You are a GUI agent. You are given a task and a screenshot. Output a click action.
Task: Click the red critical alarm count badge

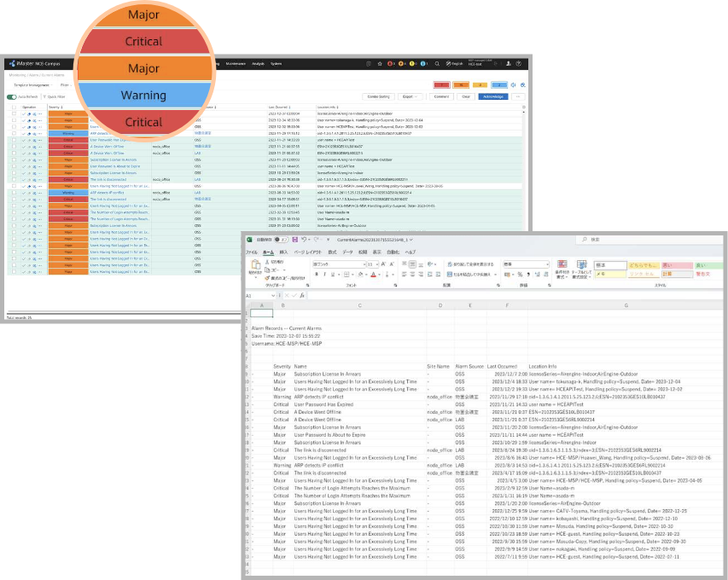click(443, 85)
